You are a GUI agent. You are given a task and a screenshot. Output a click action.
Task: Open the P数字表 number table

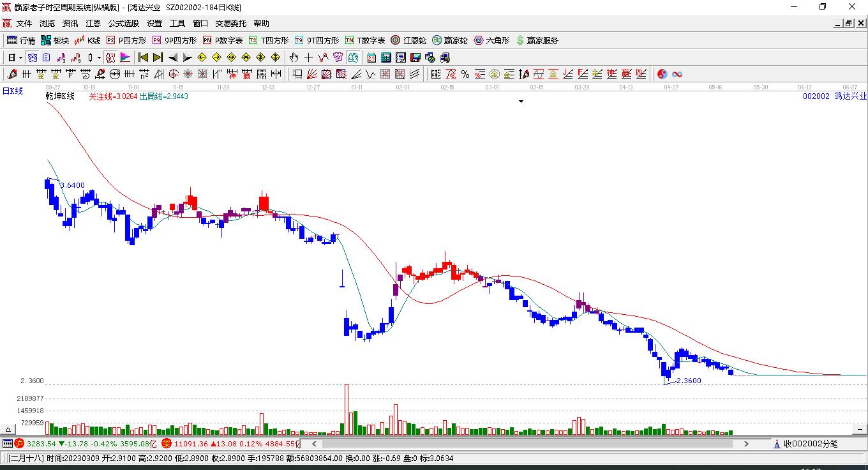pyautogui.click(x=223, y=40)
